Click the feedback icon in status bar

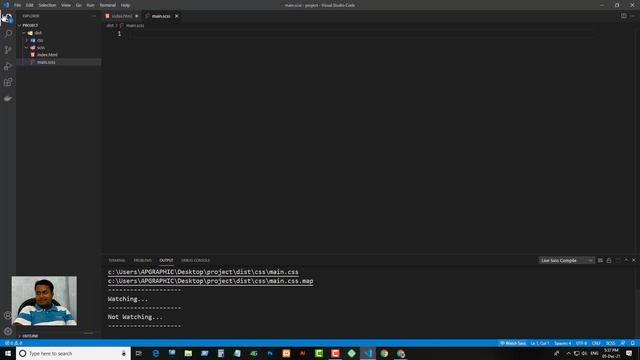click(623, 343)
